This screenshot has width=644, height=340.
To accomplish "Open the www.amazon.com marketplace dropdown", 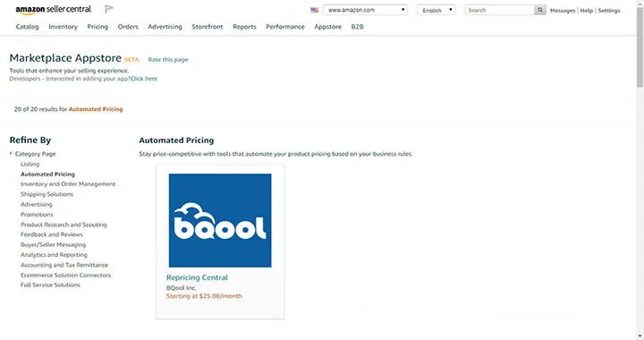I will click(366, 10).
